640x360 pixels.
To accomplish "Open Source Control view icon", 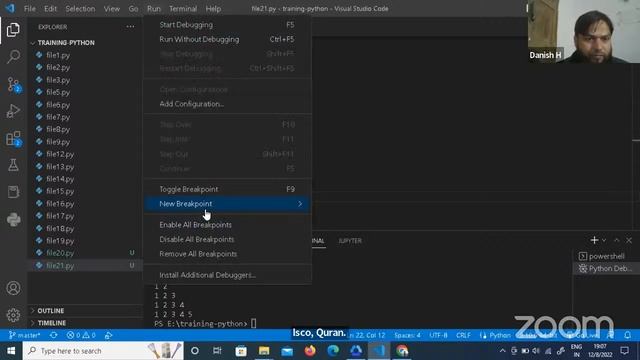I will click(x=13, y=84).
